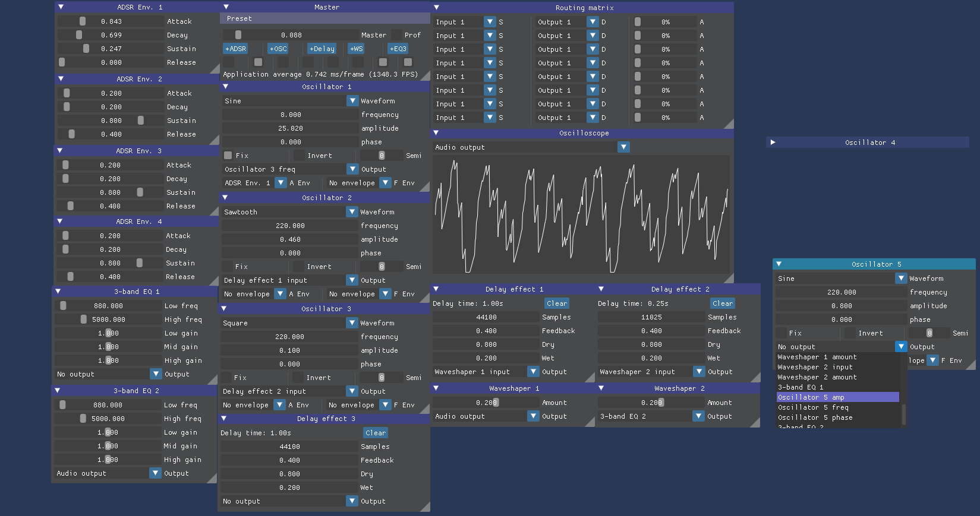Click Oscillator 2 amplitude field 0.460
This screenshot has width=980, height=516.
(x=290, y=239)
